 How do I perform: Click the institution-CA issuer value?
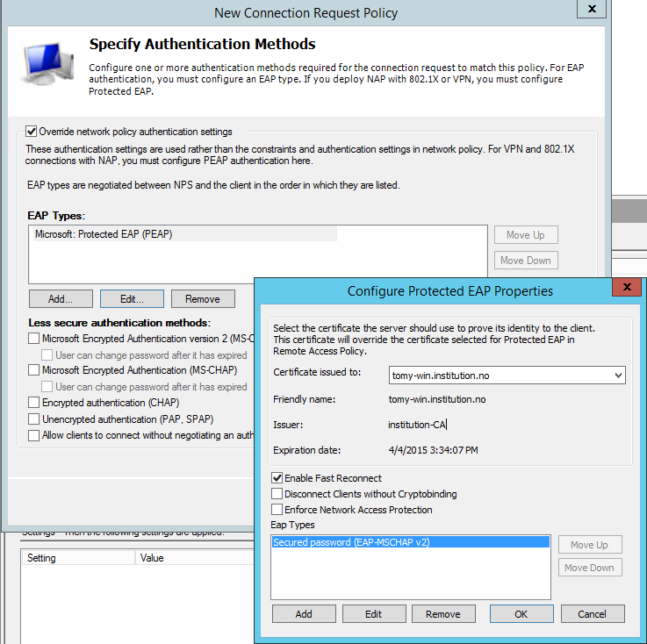point(417,425)
